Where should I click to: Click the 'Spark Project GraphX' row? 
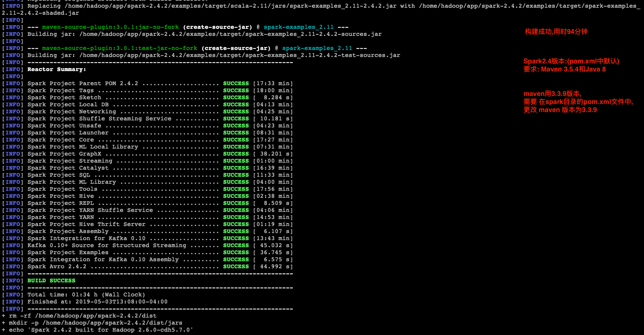148,154
